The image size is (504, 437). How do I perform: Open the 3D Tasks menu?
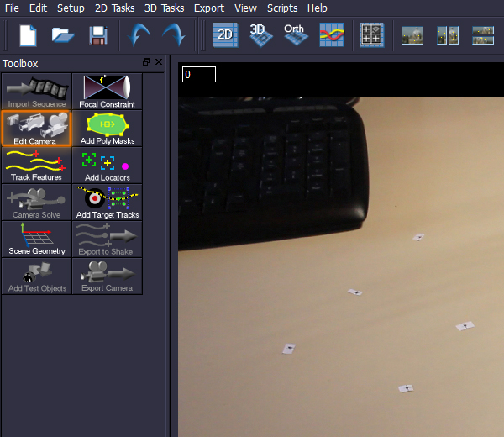pos(165,8)
